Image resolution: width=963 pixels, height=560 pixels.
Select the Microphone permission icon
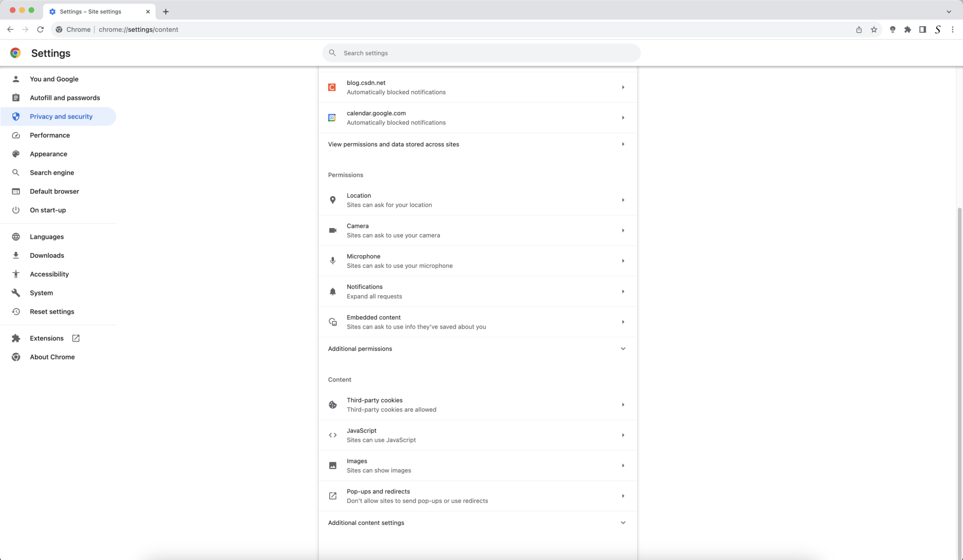tap(332, 261)
